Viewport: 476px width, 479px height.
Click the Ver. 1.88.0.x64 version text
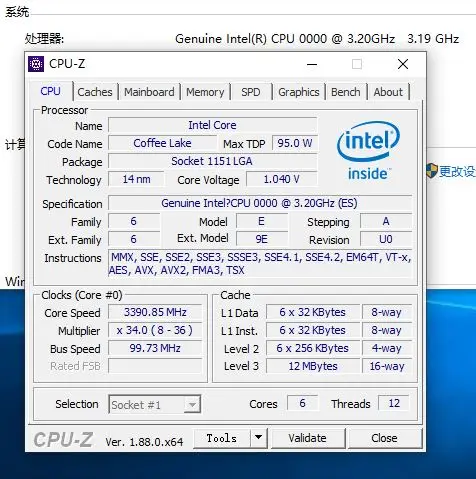(x=144, y=442)
